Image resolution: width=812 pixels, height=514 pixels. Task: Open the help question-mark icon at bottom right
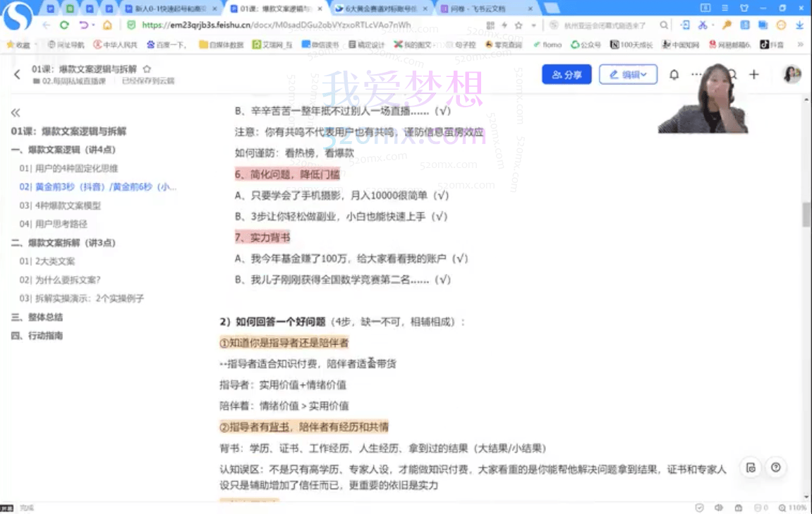pos(775,467)
